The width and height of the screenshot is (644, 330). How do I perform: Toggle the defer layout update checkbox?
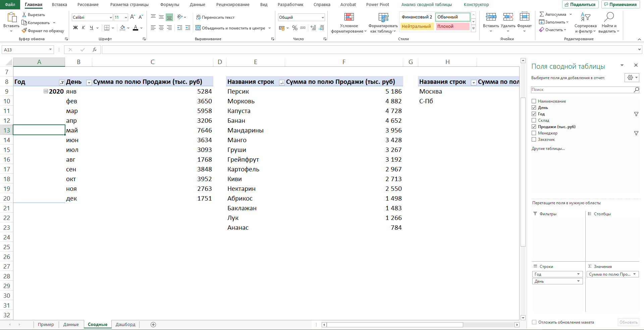(x=534, y=322)
